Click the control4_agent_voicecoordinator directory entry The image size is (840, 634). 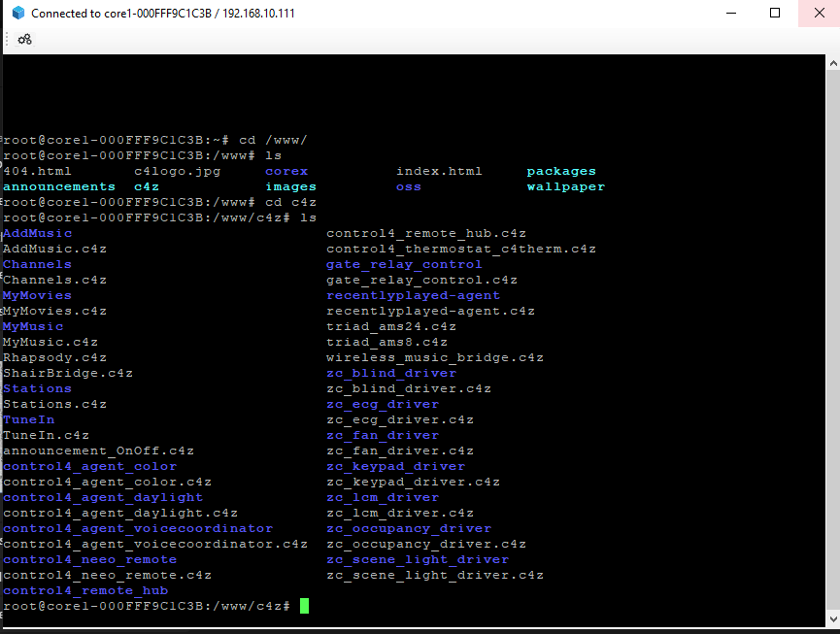tap(138, 528)
